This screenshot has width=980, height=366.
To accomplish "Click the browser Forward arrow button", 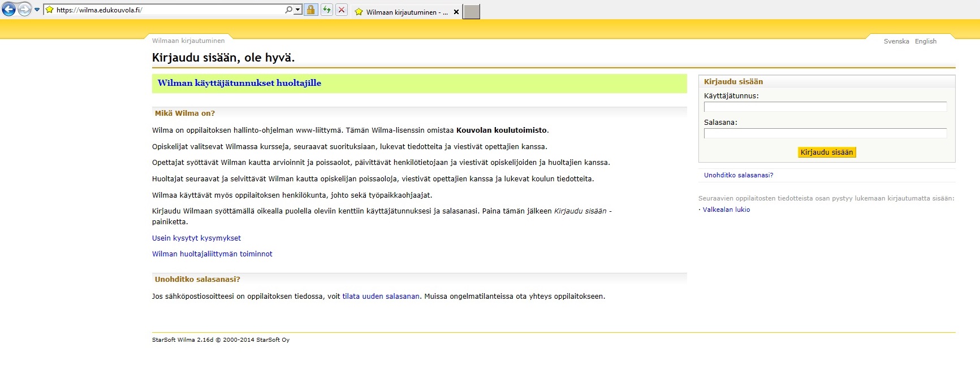I will (x=24, y=10).
